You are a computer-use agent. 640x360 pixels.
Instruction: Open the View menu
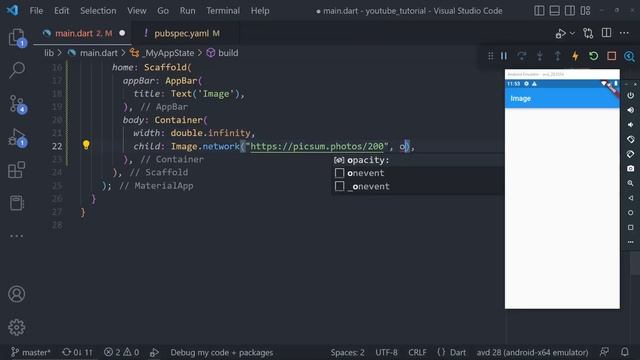tap(137, 11)
